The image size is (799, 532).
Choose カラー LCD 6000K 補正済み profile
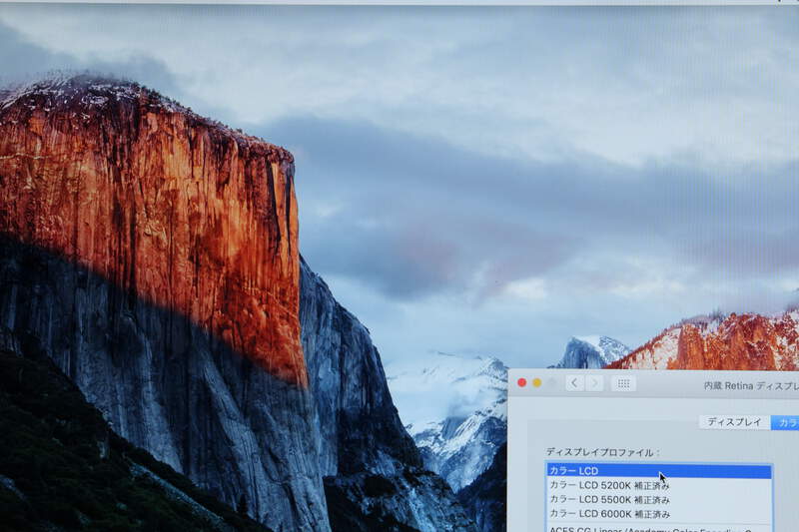tap(659, 514)
